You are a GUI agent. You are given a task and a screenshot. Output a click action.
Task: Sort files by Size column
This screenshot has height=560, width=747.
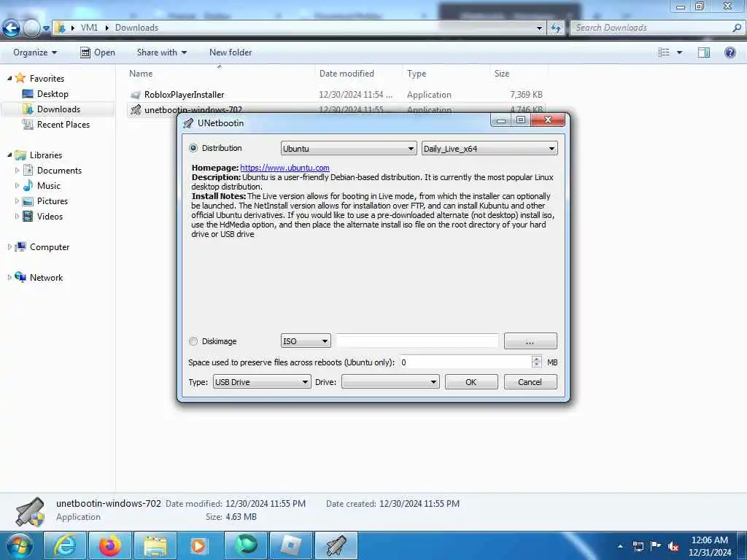coord(502,74)
